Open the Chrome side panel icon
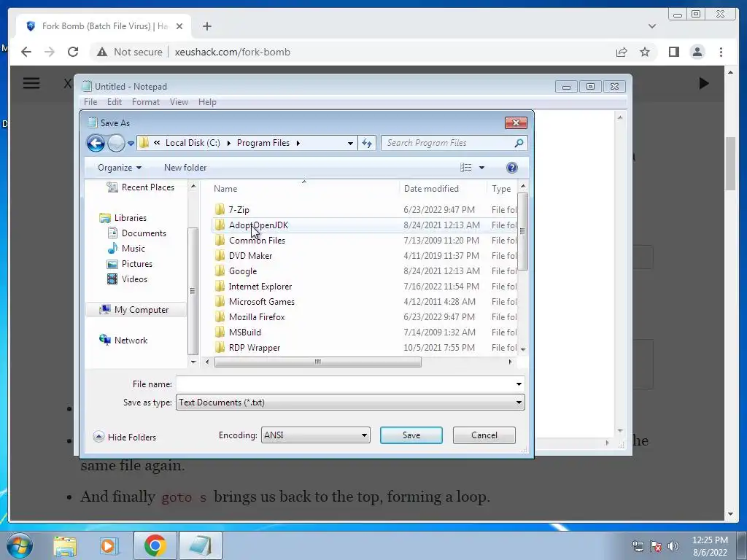The image size is (747, 560). coord(673,52)
